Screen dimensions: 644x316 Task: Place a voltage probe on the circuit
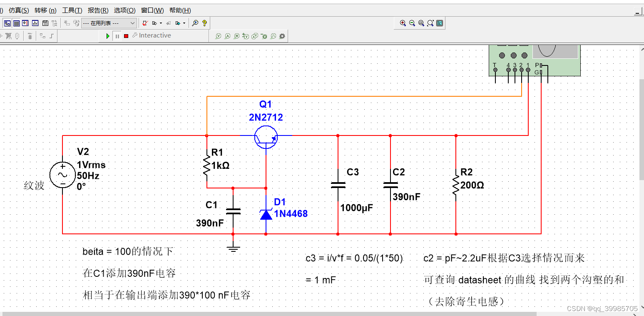pos(218,36)
